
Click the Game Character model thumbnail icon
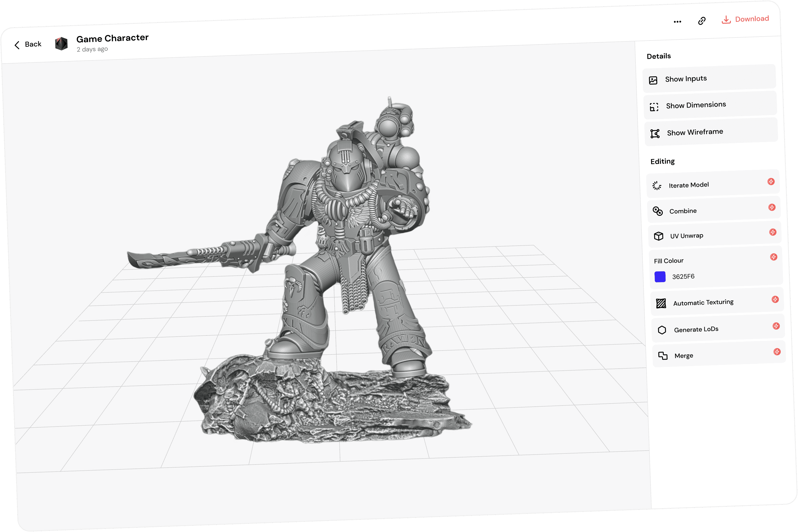[62, 44]
